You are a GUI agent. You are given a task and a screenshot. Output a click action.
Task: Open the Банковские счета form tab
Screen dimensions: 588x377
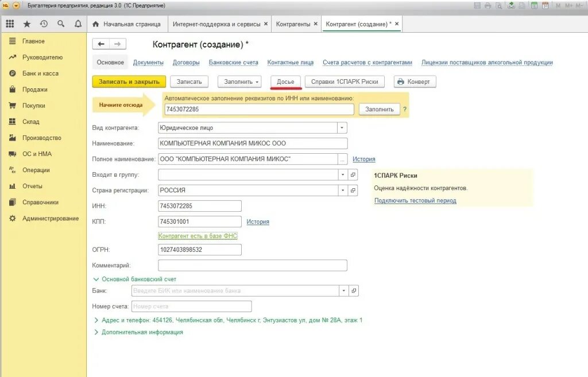click(233, 62)
